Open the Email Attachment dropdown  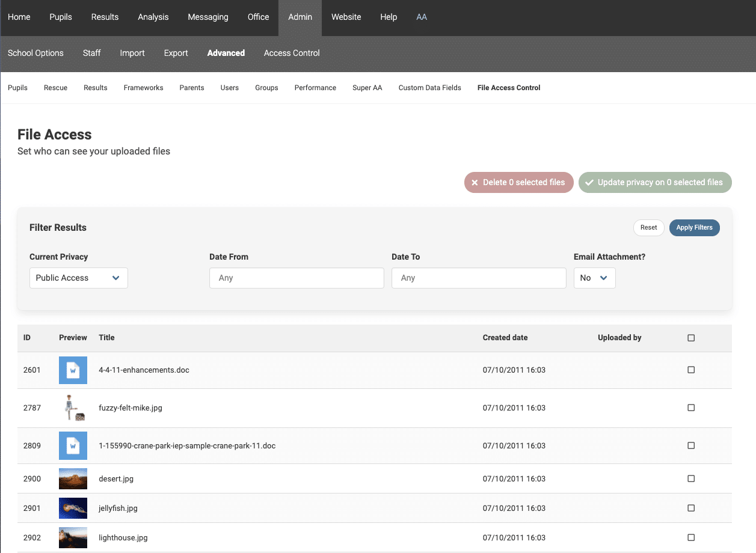click(x=594, y=278)
